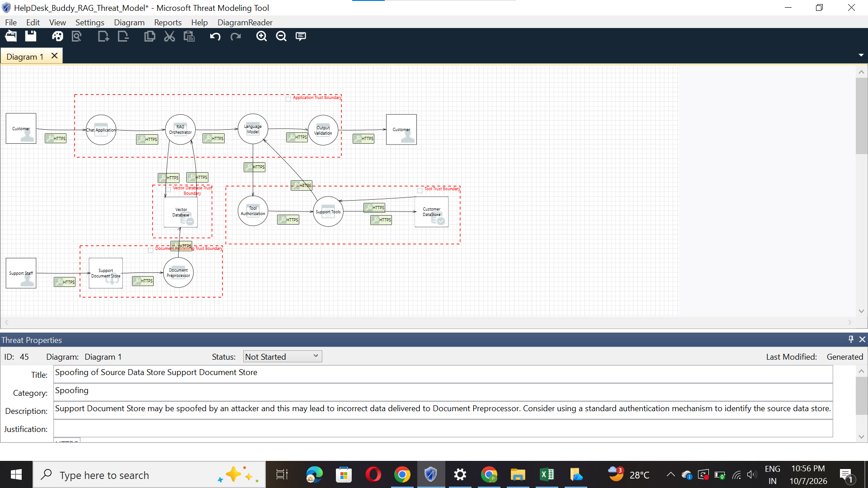Viewport: 868px width, 488px height.
Task: Click scroll-down arrow in Threat Properties
Action: (x=861, y=436)
